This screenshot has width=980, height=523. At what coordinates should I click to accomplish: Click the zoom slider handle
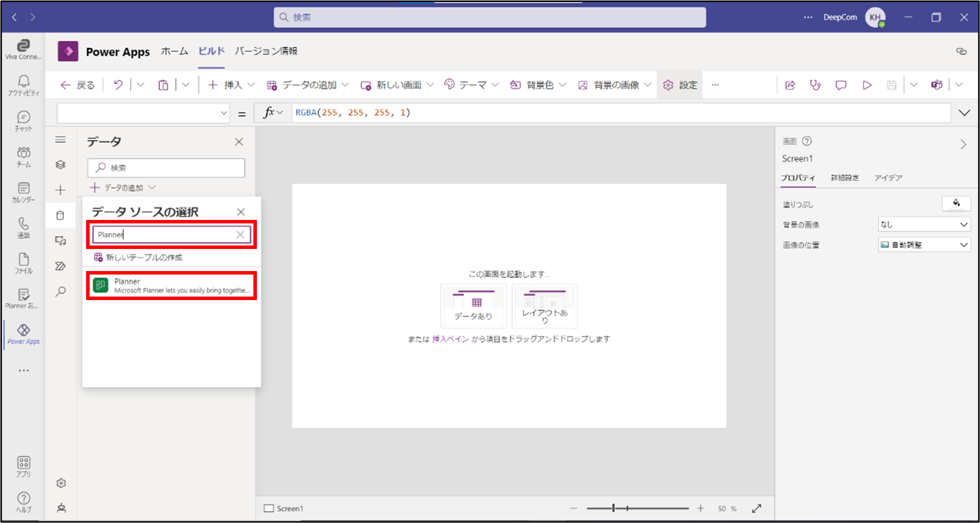pyautogui.click(x=613, y=508)
